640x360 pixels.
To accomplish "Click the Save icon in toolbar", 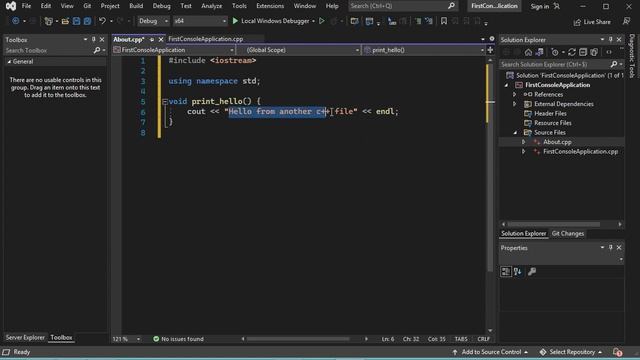I will [76, 21].
